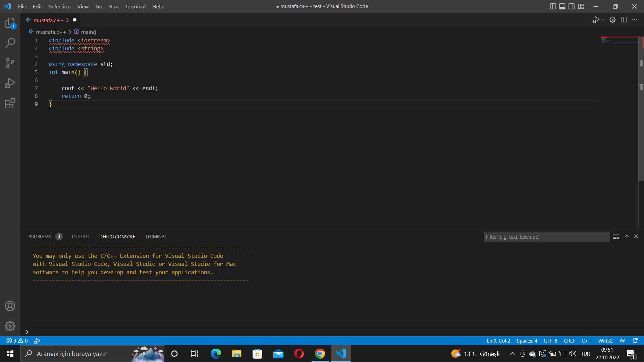Viewport: 644px width, 362px height.
Task: Open Run and Debug view
Action: pos(10,83)
